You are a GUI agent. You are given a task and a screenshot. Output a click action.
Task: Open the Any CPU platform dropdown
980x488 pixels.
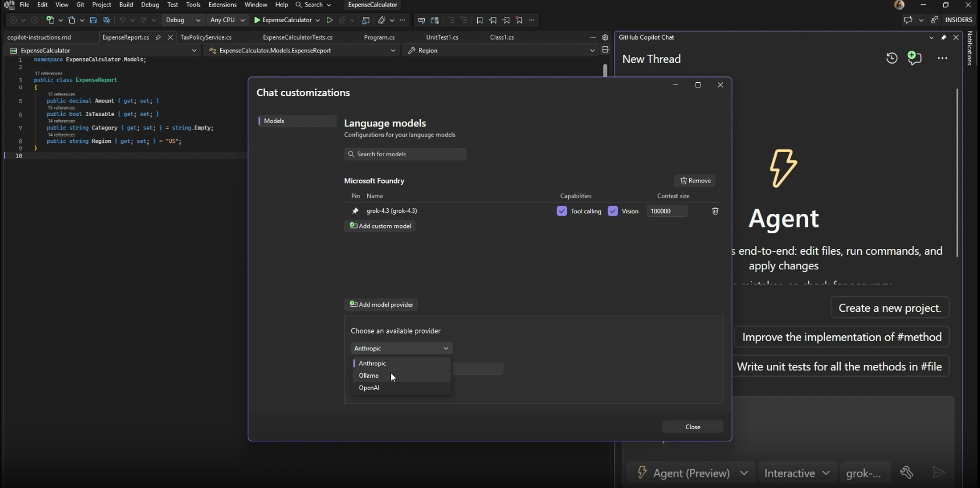click(227, 20)
